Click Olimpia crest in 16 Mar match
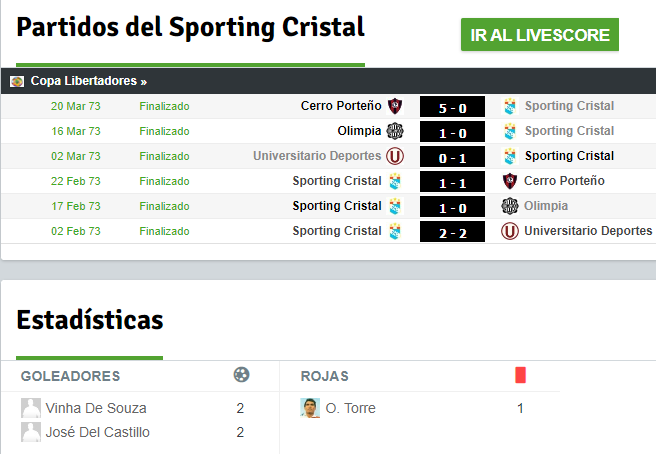656x454 pixels. 395,131
